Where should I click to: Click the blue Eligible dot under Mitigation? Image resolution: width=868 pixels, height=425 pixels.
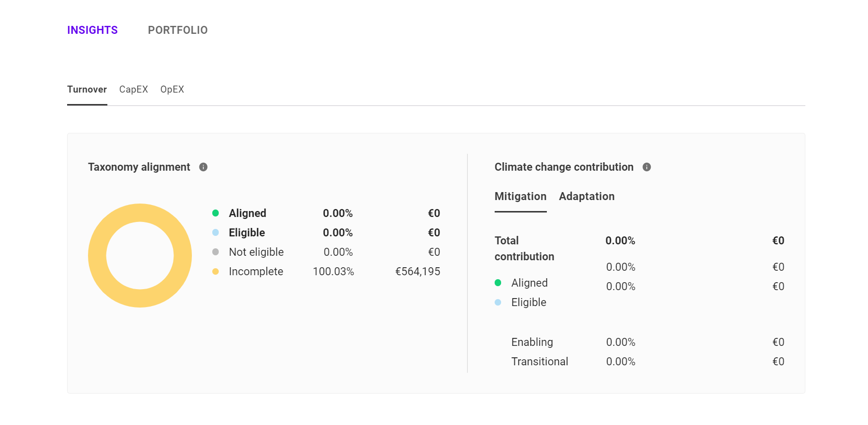point(498,303)
